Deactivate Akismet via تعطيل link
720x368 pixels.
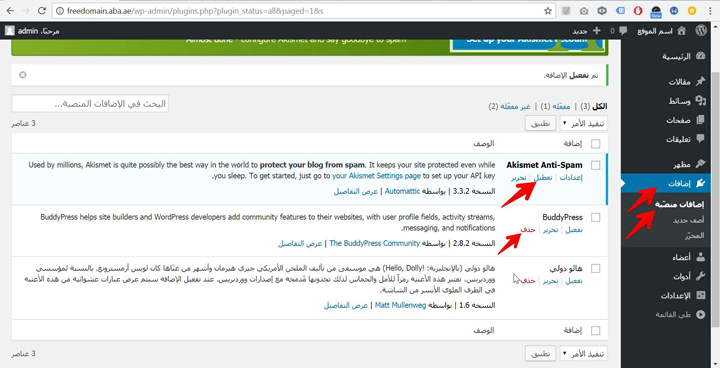tap(543, 177)
